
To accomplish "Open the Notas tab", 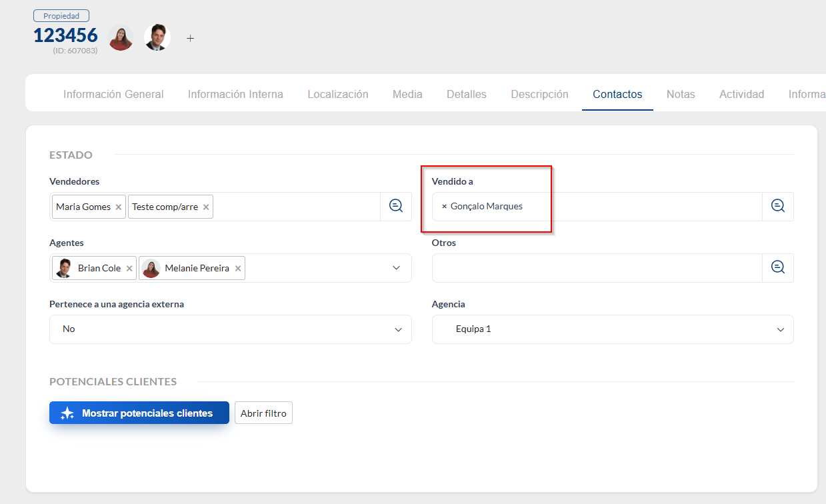I will [x=681, y=95].
